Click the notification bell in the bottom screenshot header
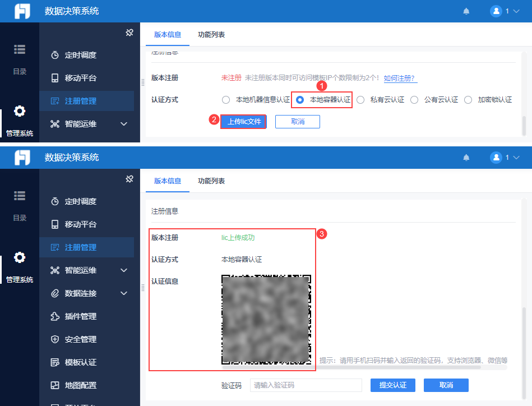The height and width of the screenshot is (406, 532). [x=466, y=158]
